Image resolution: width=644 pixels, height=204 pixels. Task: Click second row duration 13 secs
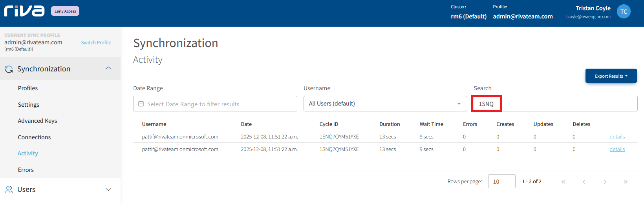pyautogui.click(x=388, y=149)
